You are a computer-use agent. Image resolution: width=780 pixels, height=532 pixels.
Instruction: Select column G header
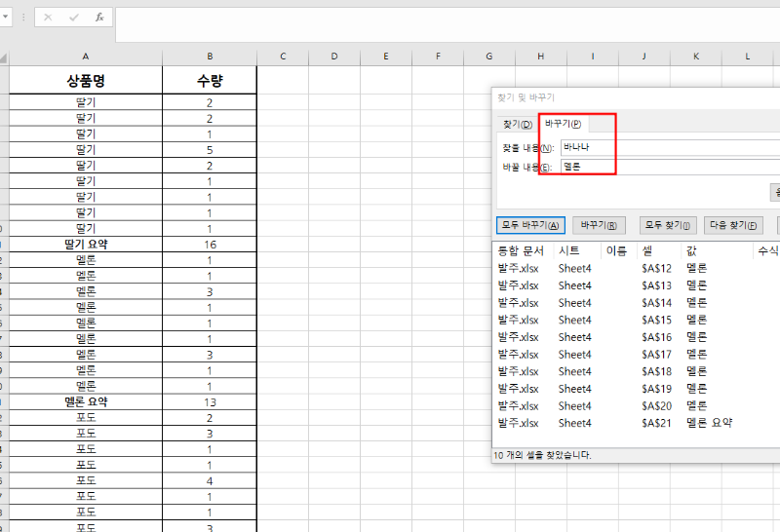[x=489, y=57]
